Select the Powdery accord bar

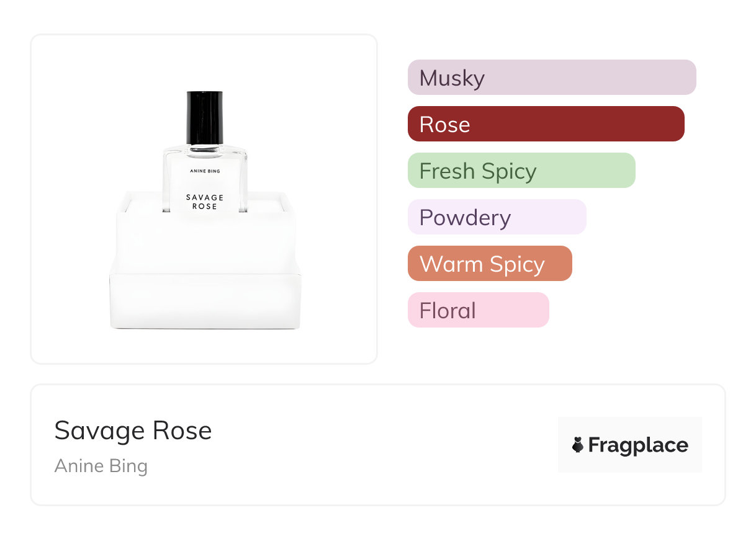tap(497, 217)
